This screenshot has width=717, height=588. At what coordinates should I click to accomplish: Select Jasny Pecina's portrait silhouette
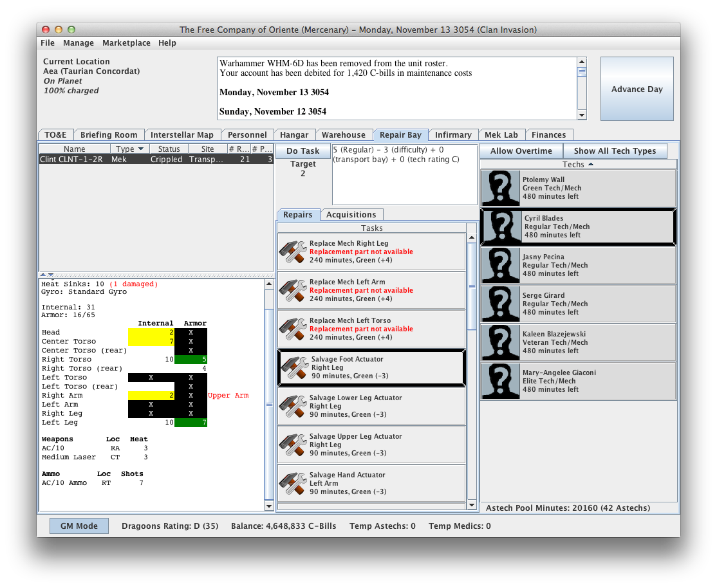501,265
